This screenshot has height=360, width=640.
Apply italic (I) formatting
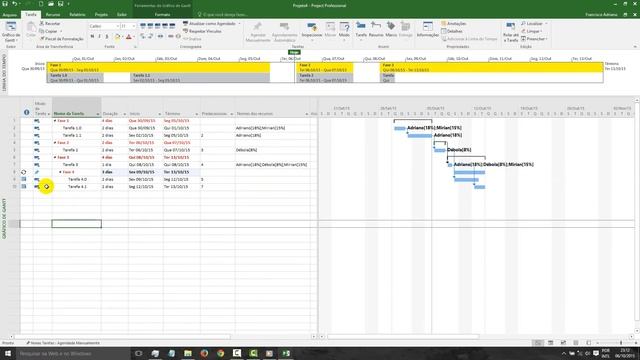pyautogui.click(x=99, y=37)
